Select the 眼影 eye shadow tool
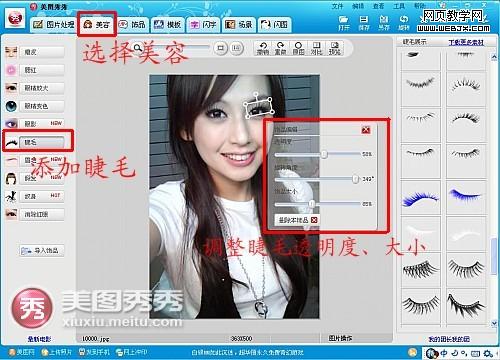Screen dimensions: 500x360 (x=42, y=124)
